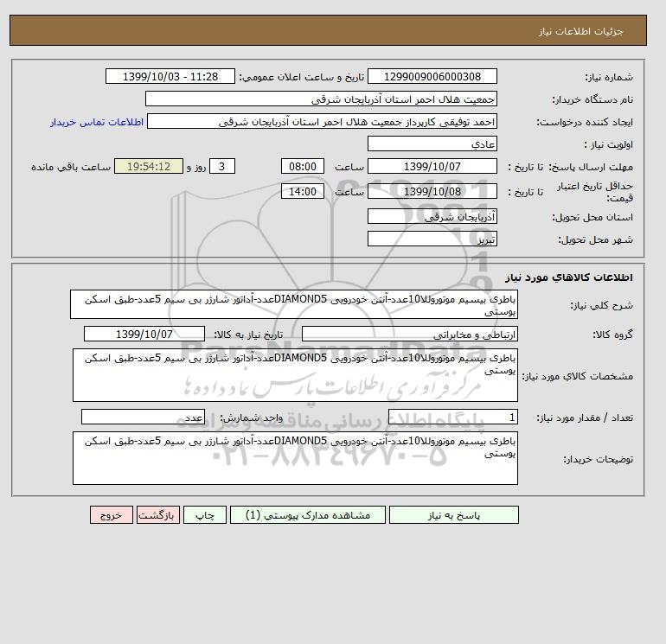Viewport: 666px width, 644px height.
Task: Click the تاریخ نیاز به کالا date field
Action: coord(144,334)
